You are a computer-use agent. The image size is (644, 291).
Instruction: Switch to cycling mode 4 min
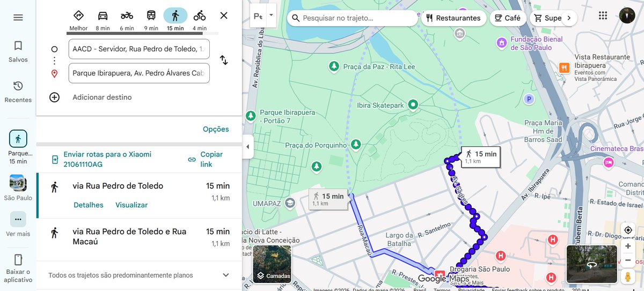[200, 20]
